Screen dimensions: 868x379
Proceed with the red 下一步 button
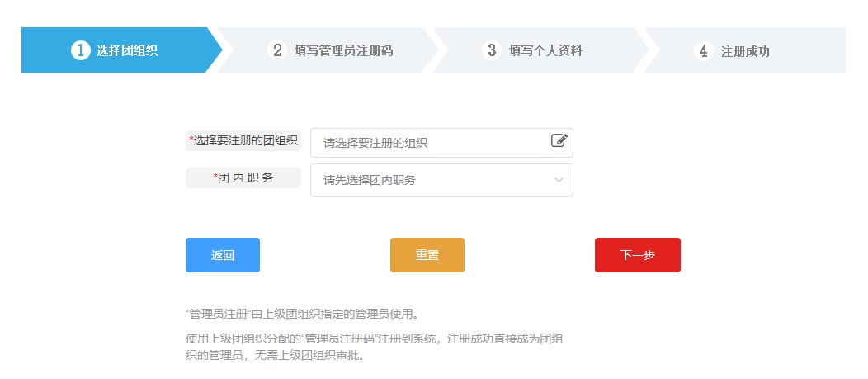click(637, 255)
